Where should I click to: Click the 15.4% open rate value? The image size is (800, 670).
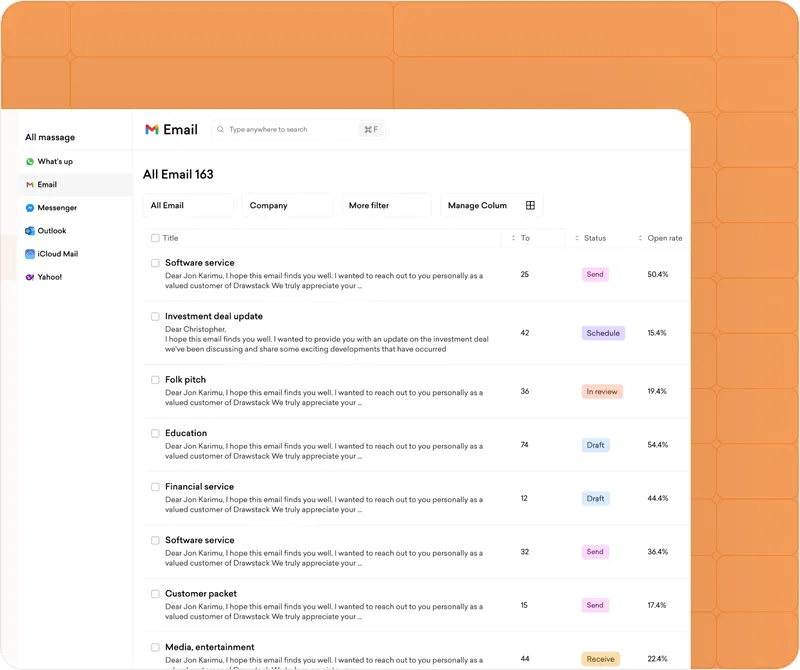[657, 333]
